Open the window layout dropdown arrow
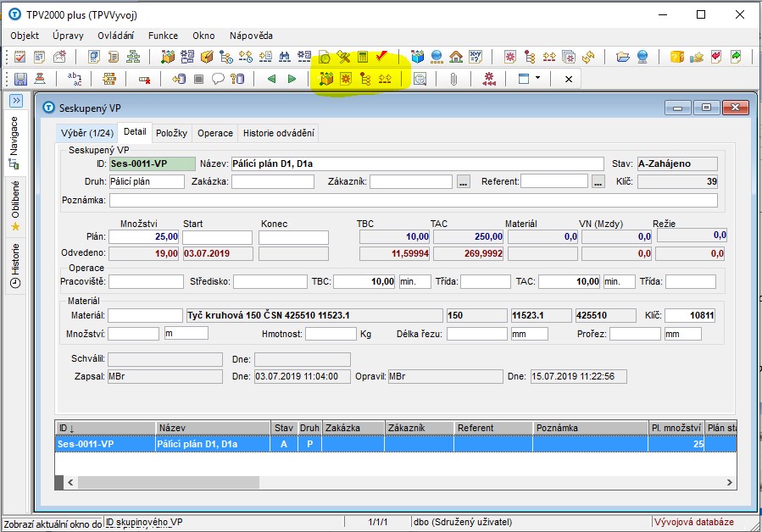 coord(537,78)
